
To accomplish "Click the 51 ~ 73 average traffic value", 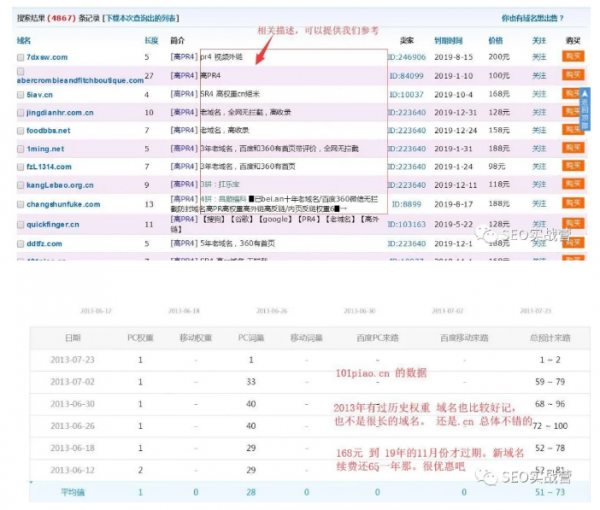I will 550,492.
